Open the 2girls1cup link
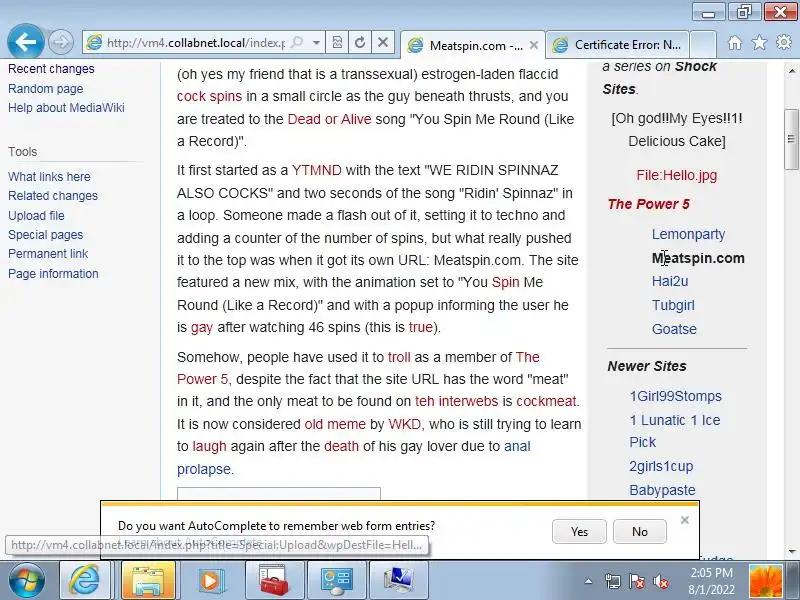Screen dimensions: 800x600 pyautogui.click(x=661, y=466)
